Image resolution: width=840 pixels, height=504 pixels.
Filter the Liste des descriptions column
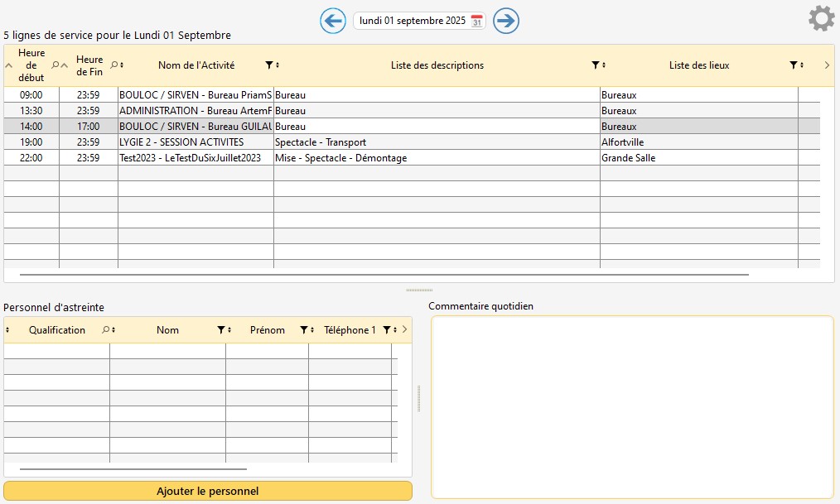tap(596, 65)
